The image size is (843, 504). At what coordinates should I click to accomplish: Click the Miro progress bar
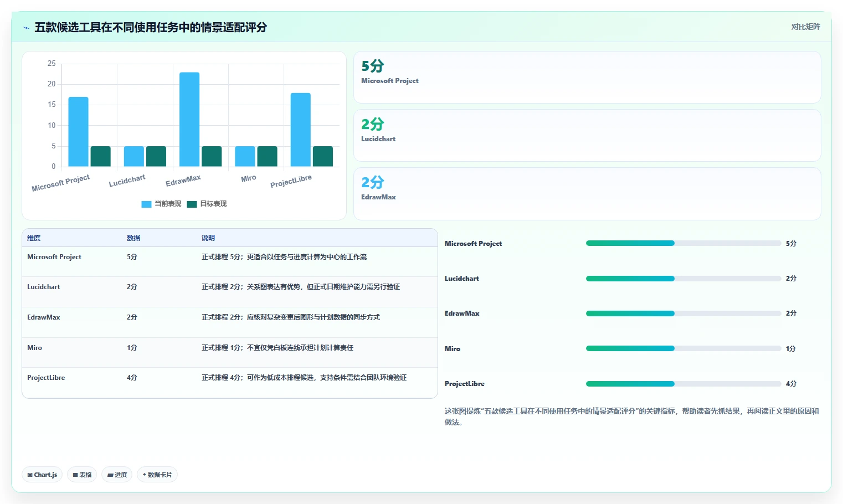pyautogui.click(x=683, y=348)
